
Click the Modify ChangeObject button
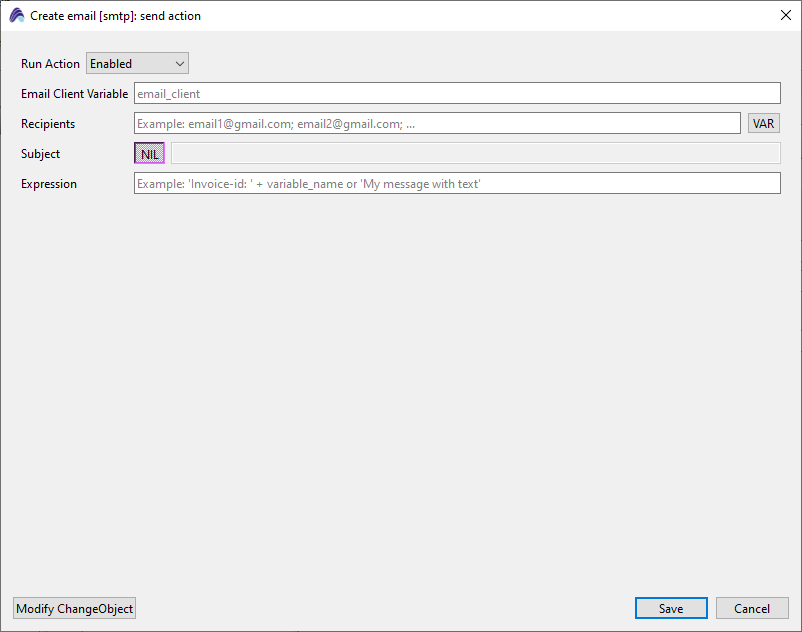[x=74, y=609]
